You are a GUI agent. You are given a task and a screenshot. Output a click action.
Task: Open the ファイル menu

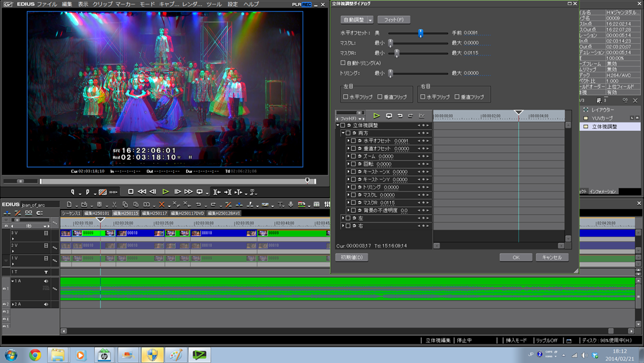(47, 4)
